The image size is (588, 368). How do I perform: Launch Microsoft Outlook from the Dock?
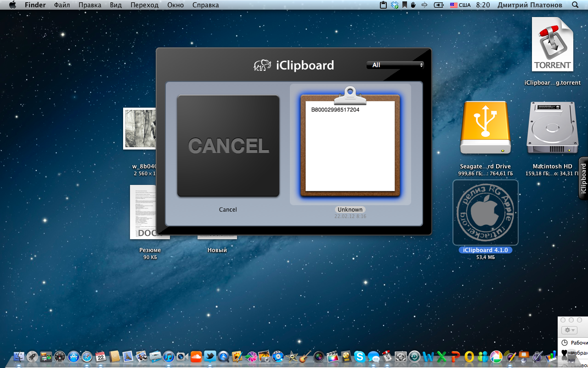point(469,356)
